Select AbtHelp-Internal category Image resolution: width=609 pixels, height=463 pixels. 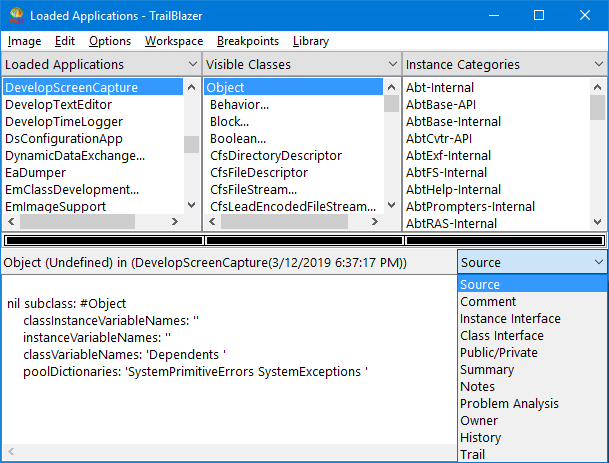point(453,190)
